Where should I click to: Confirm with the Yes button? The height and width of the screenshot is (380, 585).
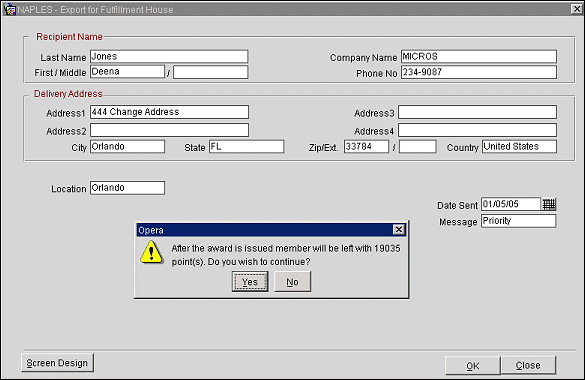[x=250, y=282]
